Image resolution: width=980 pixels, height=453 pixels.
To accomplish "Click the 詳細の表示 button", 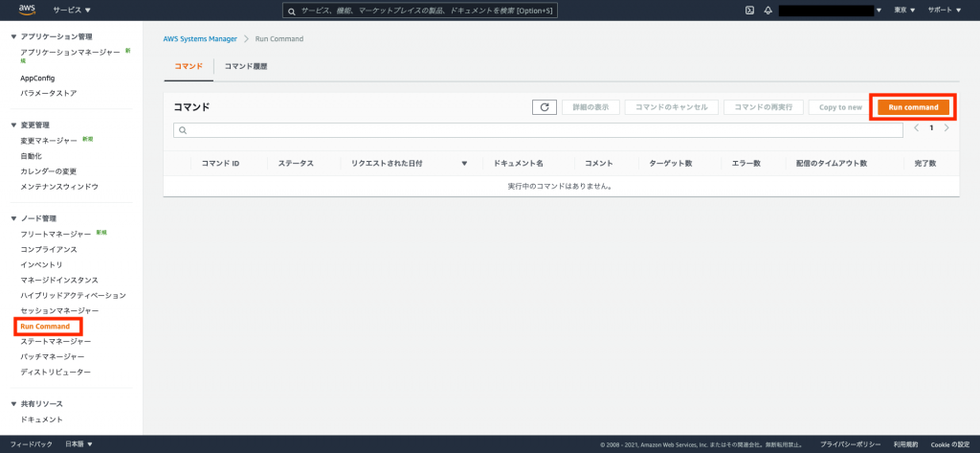I will point(590,107).
